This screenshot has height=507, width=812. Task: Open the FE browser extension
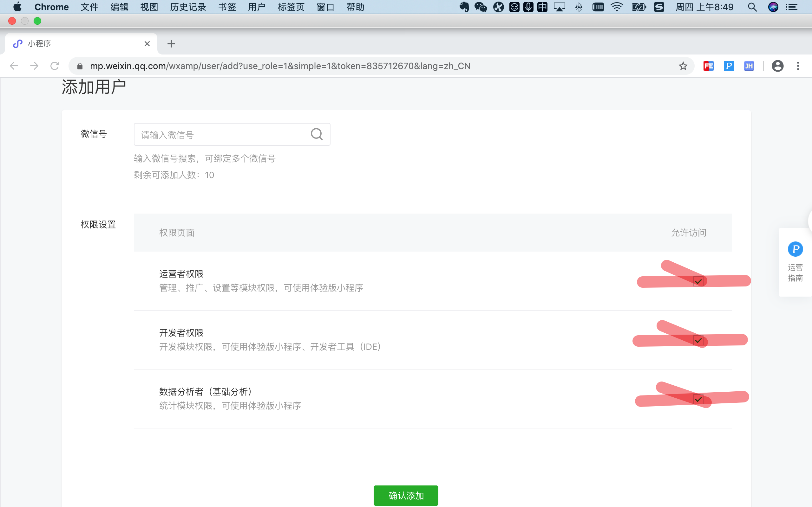tap(708, 66)
